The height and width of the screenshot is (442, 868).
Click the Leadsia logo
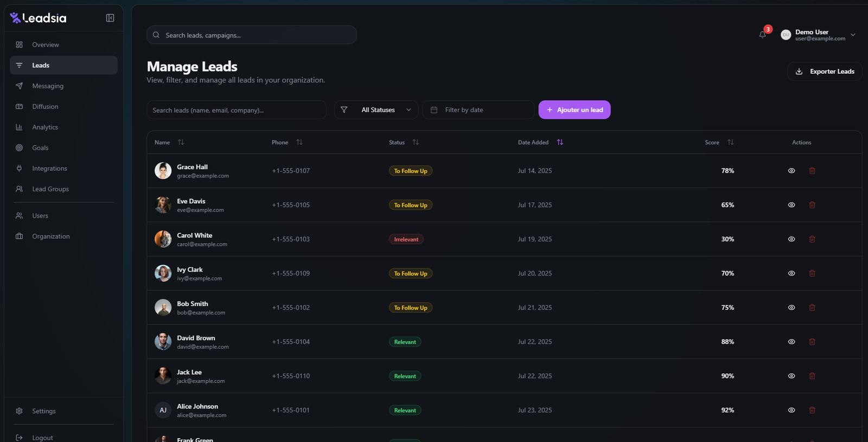38,18
